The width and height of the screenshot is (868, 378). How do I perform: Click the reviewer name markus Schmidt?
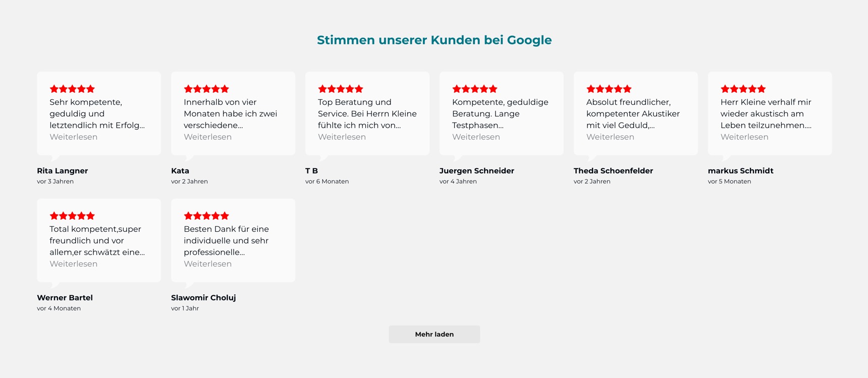[741, 171]
